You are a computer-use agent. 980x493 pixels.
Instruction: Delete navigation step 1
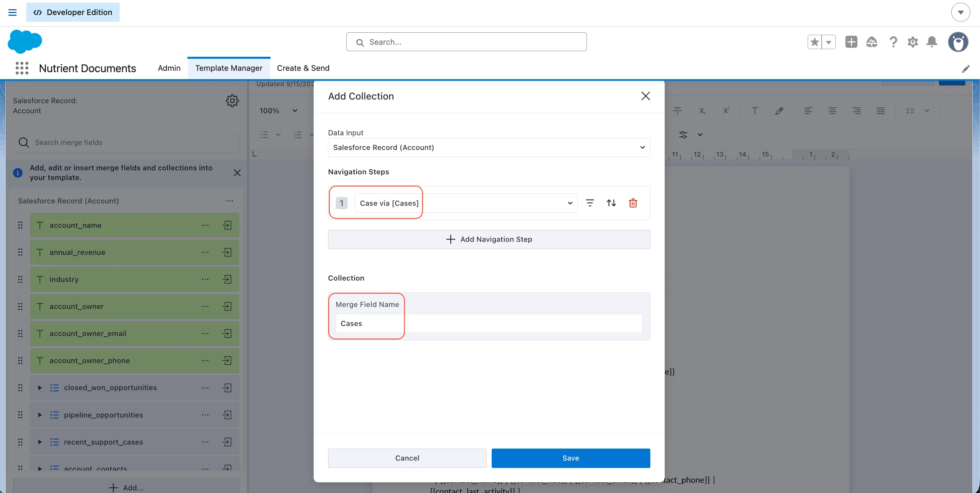pos(633,203)
